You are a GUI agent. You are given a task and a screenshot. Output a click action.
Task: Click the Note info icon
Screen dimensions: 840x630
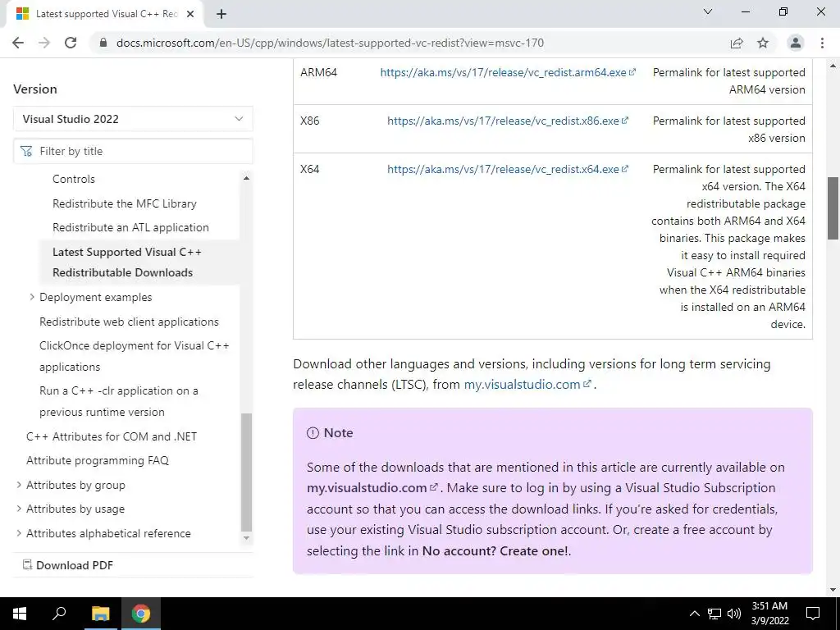313,433
